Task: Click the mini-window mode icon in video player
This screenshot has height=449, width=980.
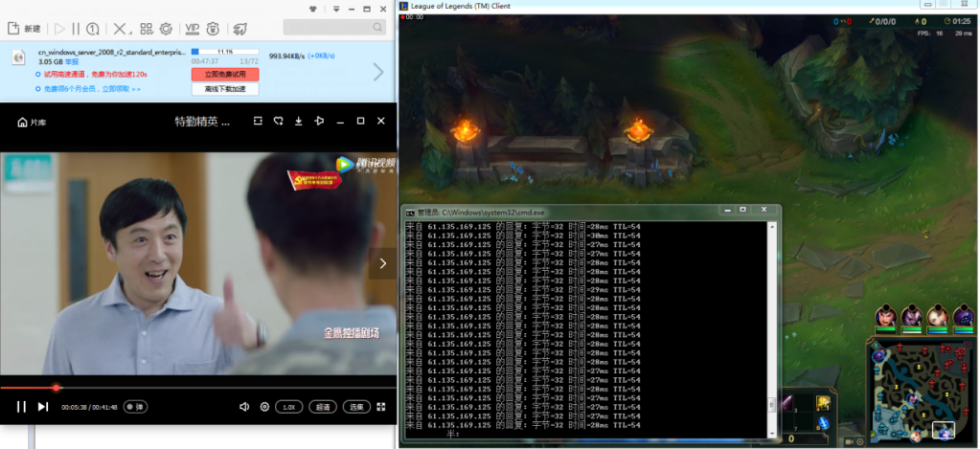Action: (258, 122)
